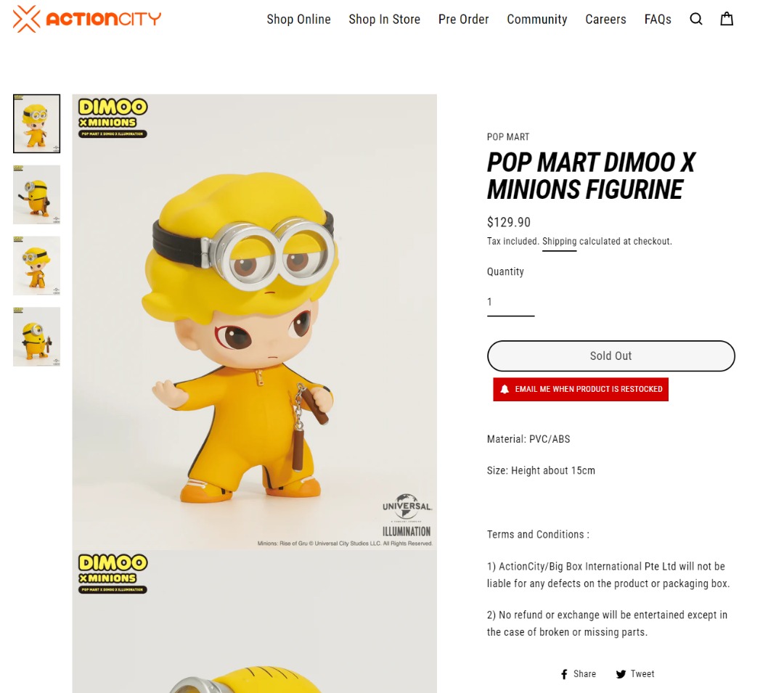
Task: View the shopping cart icon
Action: click(727, 19)
